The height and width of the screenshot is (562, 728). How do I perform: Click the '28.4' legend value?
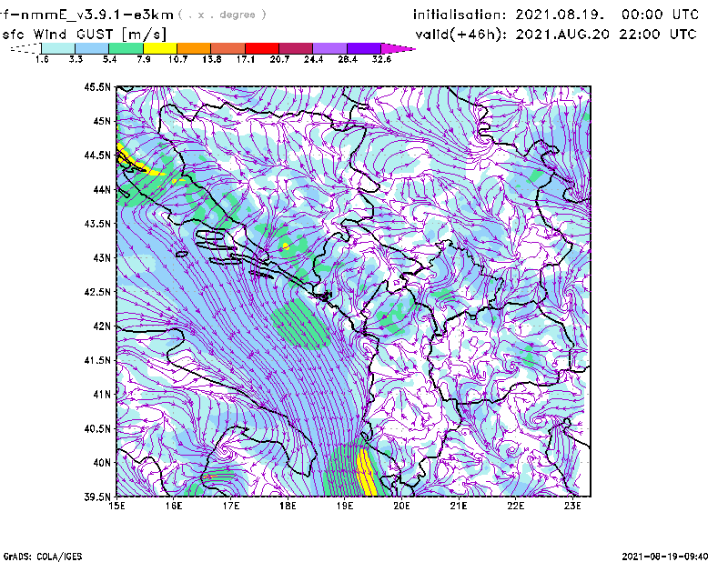tap(348, 59)
